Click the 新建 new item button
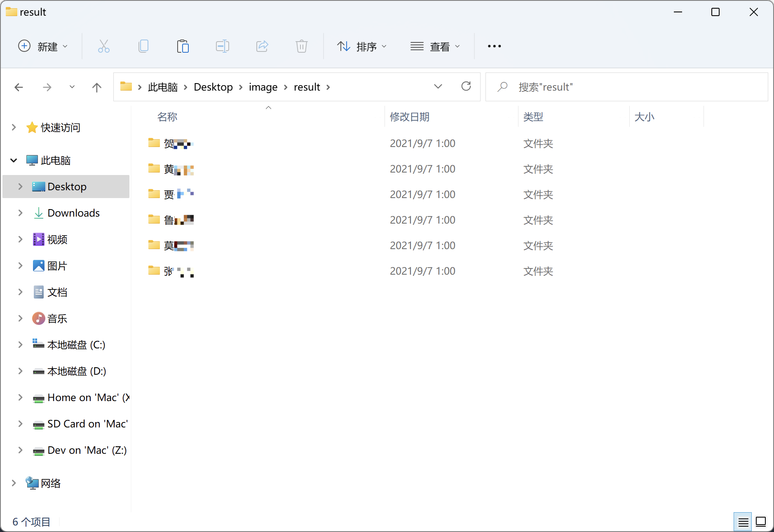Screen dimensions: 774x532 click(x=43, y=47)
